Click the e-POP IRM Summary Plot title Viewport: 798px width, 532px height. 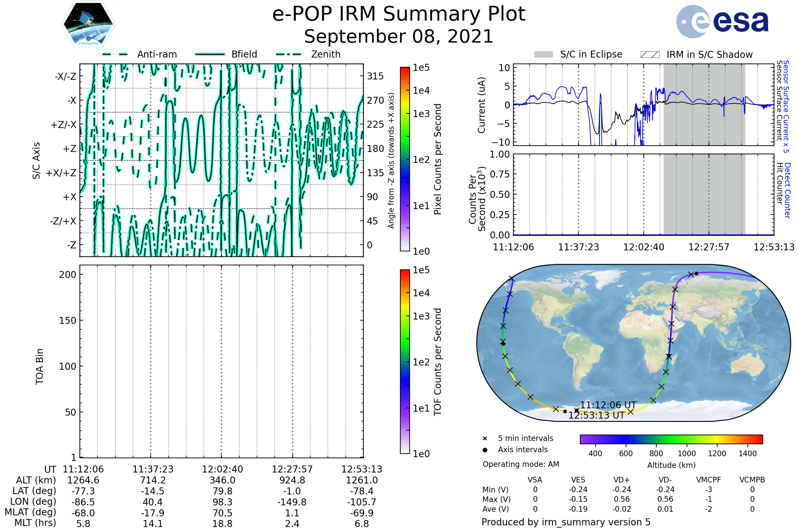[399, 14]
